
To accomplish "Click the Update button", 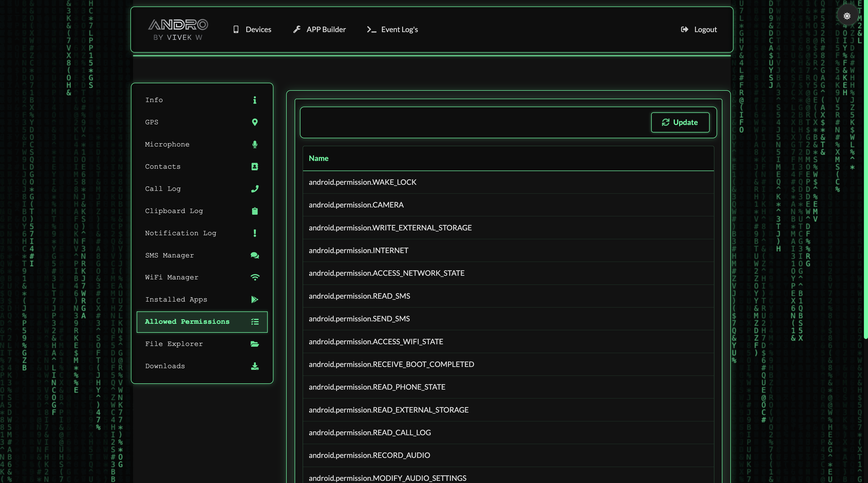I will tap(680, 122).
